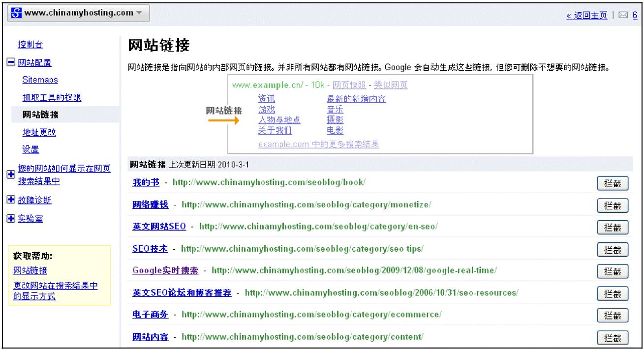Open the www.chinamyhosting.com site selector dropdown
Viewport: 644px width, 350px height.
click(x=79, y=13)
